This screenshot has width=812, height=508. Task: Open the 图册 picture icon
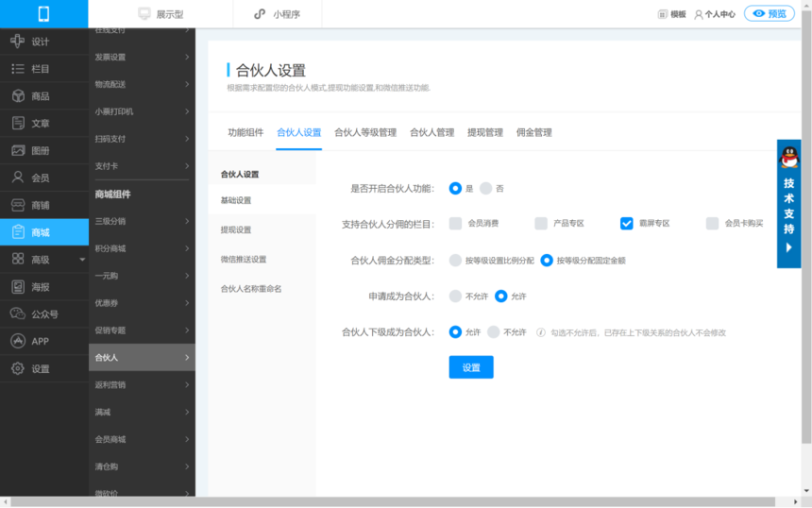point(18,151)
